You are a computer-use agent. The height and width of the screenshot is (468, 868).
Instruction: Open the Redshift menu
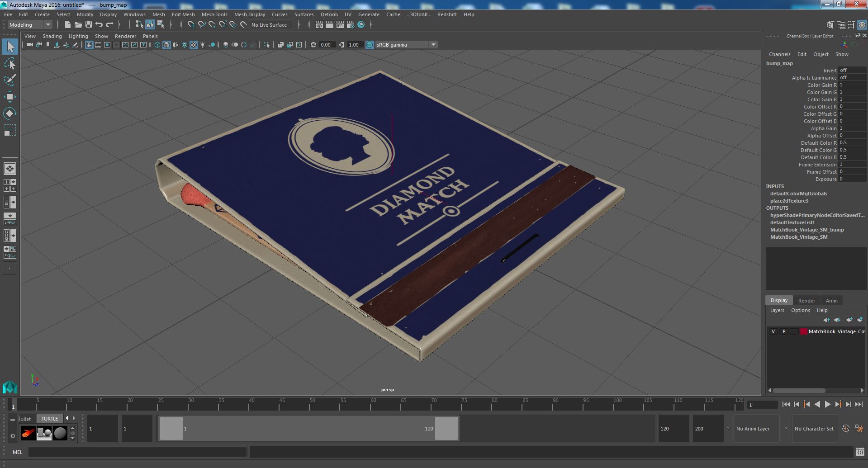447,14
